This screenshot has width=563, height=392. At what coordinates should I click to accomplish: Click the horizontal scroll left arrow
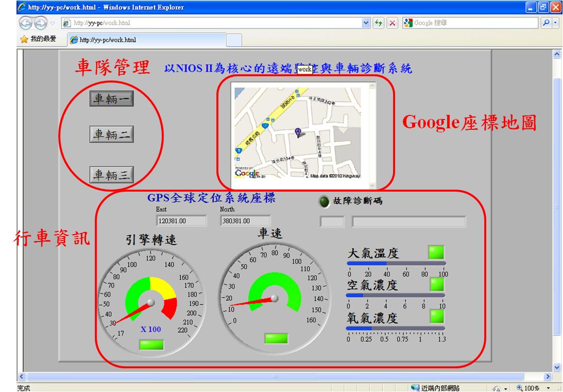tap(21, 377)
